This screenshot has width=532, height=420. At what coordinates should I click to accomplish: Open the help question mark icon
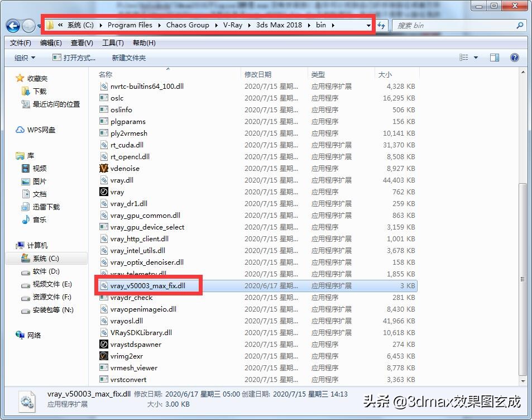click(514, 58)
